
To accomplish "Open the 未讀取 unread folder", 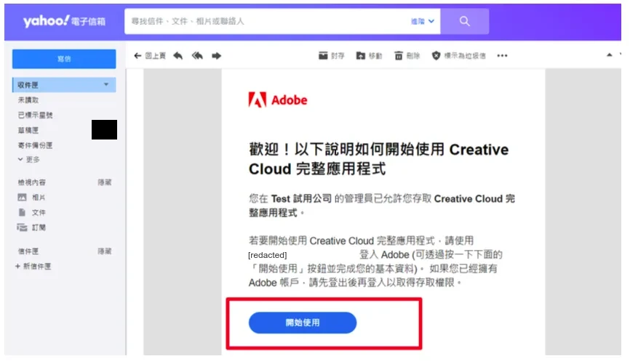I will pyautogui.click(x=28, y=100).
